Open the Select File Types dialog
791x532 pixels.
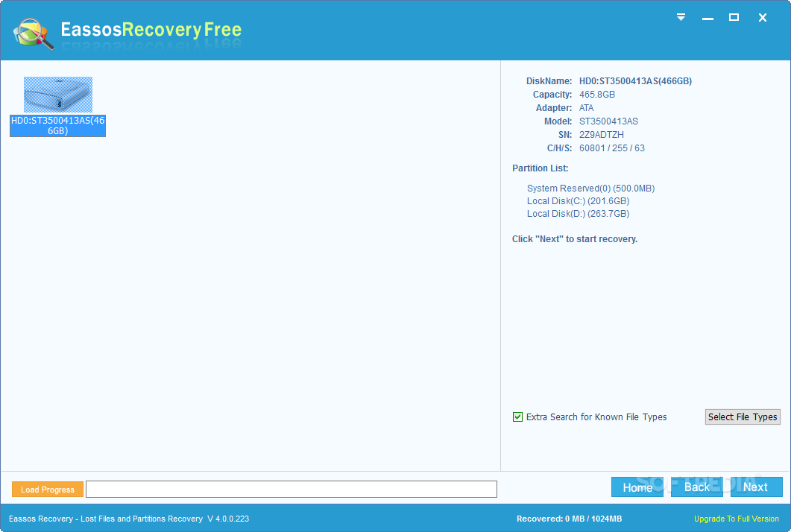743,417
